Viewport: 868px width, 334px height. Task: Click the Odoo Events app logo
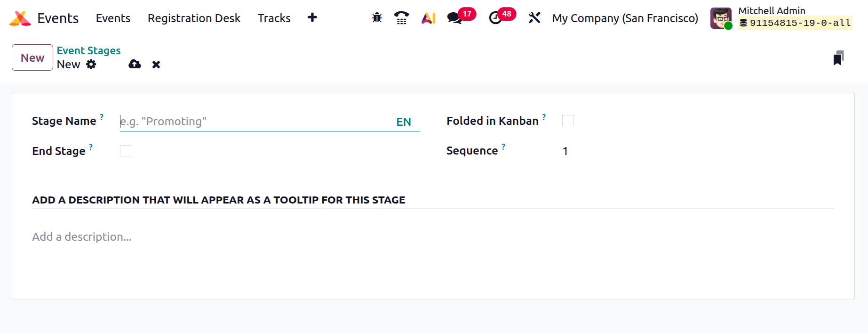point(20,18)
